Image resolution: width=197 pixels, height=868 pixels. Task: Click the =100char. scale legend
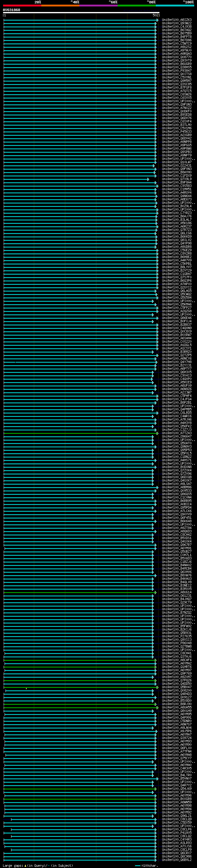click(x=147, y=866)
